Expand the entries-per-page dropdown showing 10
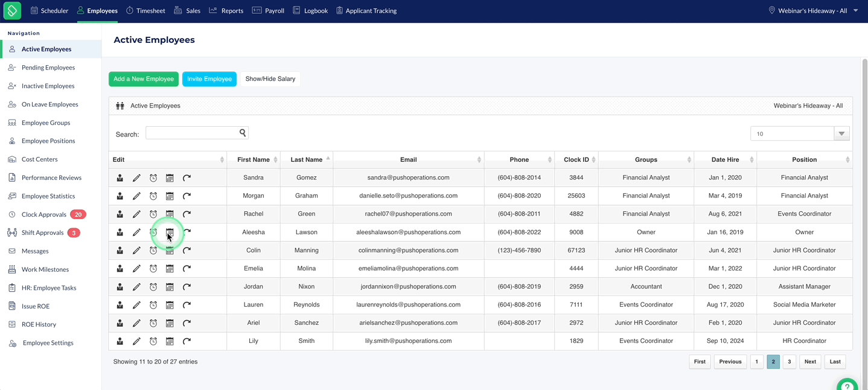Screen dimensions: 868x390 click(841, 134)
